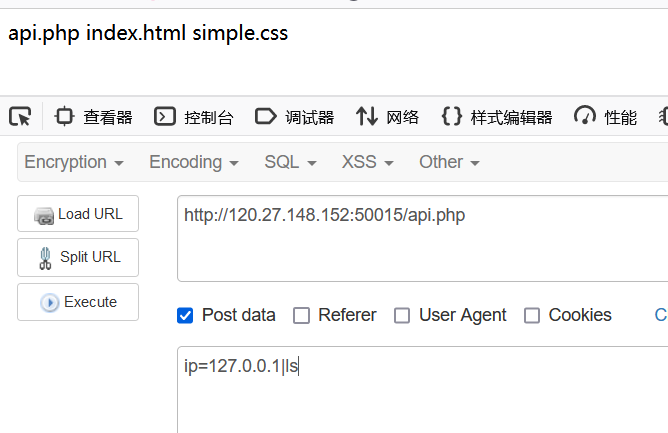The height and width of the screenshot is (433, 668).
Task: Expand the Encryption dropdown menu
Action: 74,162
